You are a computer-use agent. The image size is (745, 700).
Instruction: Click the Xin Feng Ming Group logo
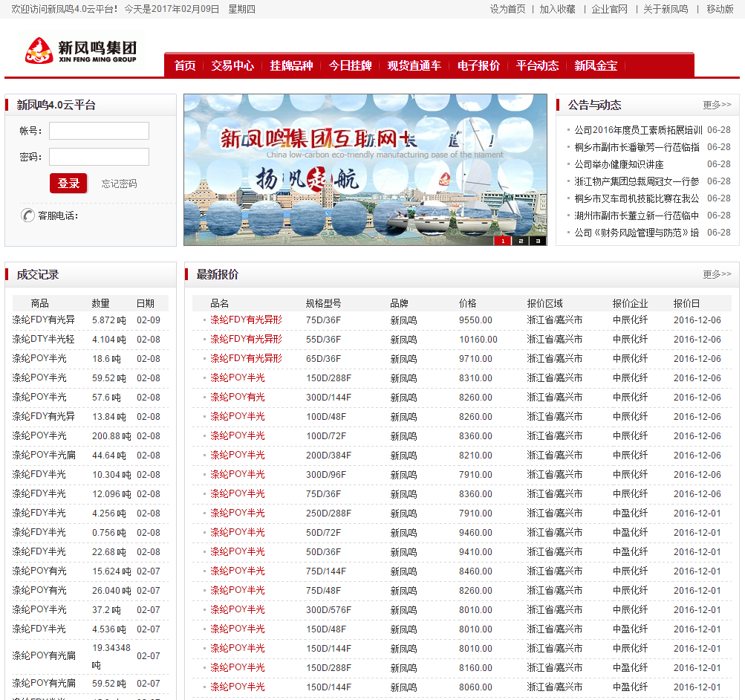pyautogui.click(x=81, y=51)
